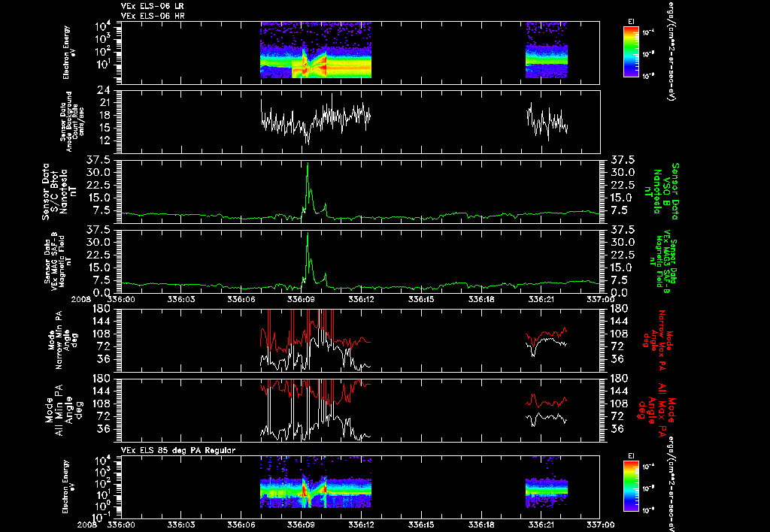This screenshot has height=532, width=770.
Task: Click the "12" tick on the count rate axis
Action: click(105, 141)
